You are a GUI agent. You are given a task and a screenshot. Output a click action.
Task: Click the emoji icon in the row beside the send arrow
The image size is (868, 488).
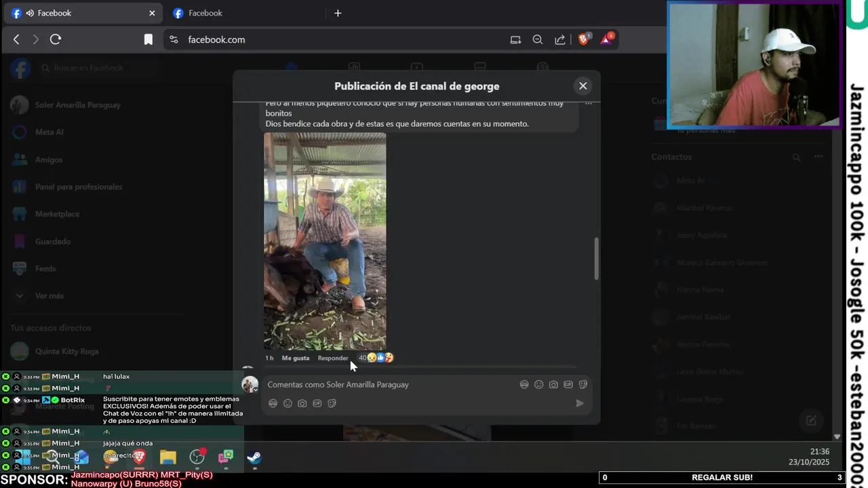click(288, 403)
